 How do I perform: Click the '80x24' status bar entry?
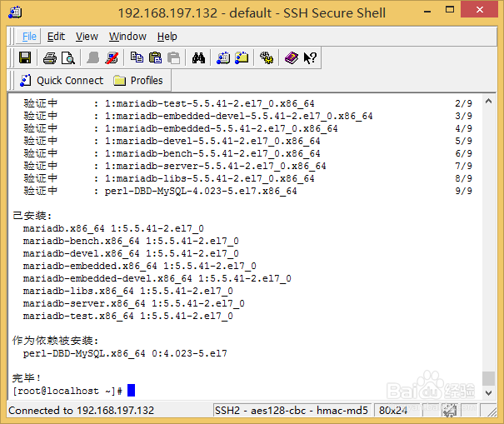coord(392,411)
